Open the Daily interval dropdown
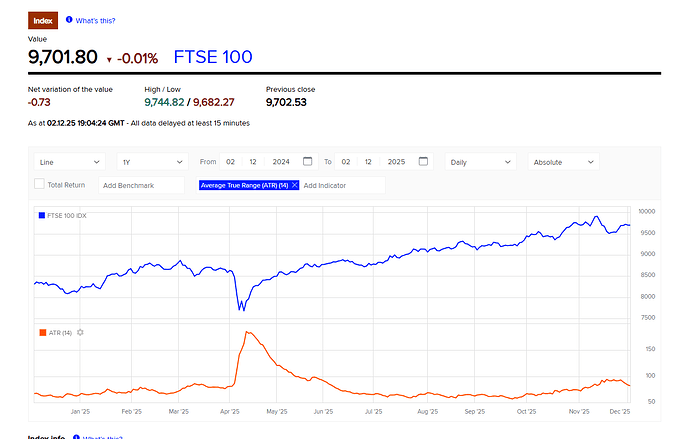Screen dimensions: 690x439 tap(481, 162)
